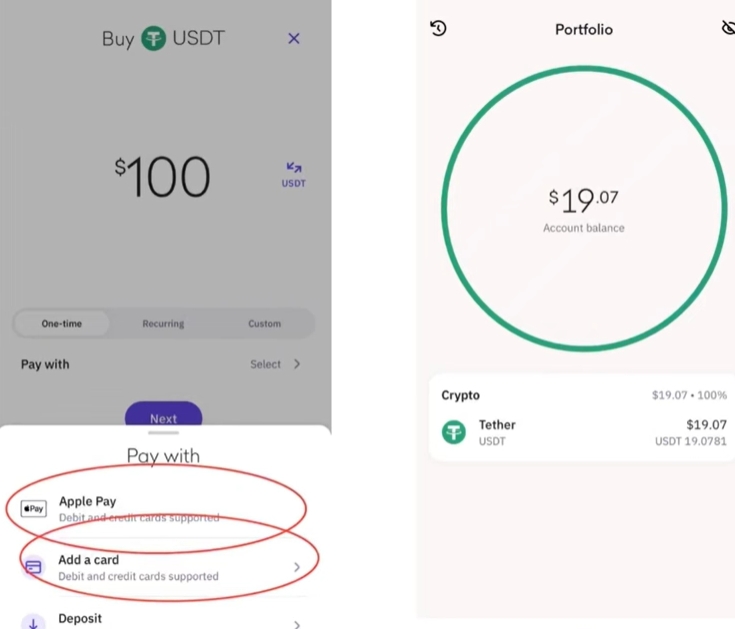Screen dimensions: 735x629
Task: Click the purple card icon
Action: click(x=33, y=567)
